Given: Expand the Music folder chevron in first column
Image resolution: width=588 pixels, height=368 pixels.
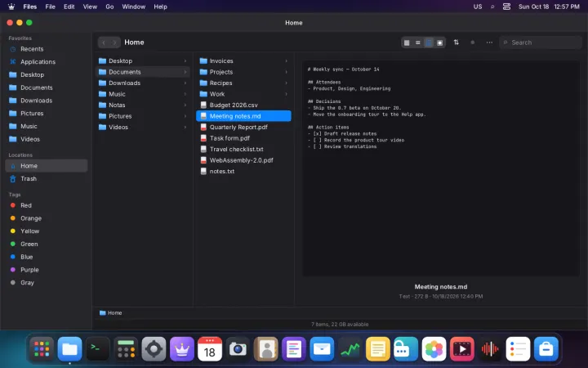Looking at the screenshot, I should coord(185,94).
